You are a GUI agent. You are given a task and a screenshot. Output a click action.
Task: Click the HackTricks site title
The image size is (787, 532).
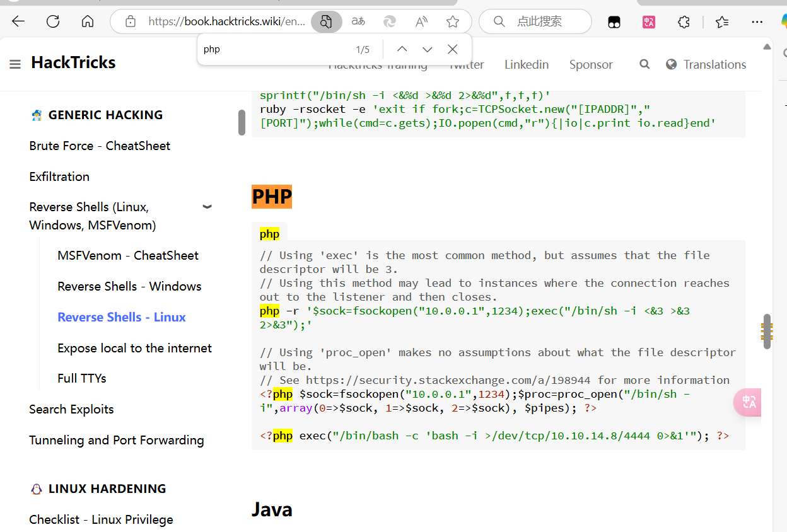click(x=73, y=62)
